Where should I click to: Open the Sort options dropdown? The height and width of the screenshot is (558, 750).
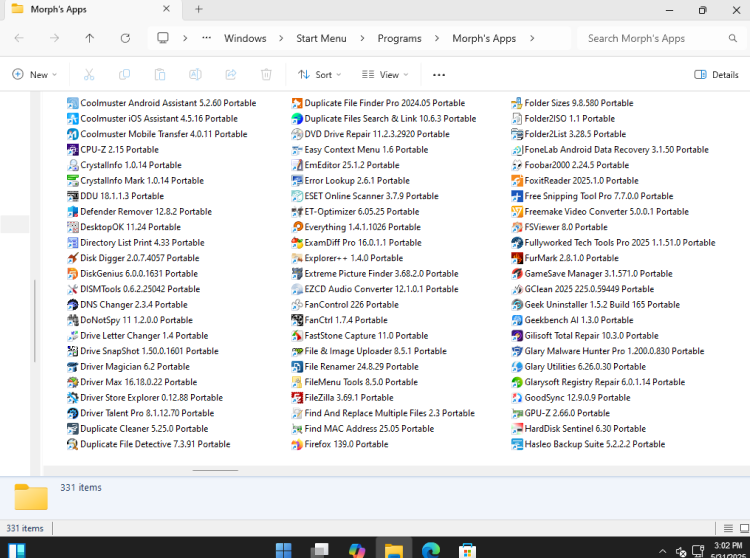[320, 75]
